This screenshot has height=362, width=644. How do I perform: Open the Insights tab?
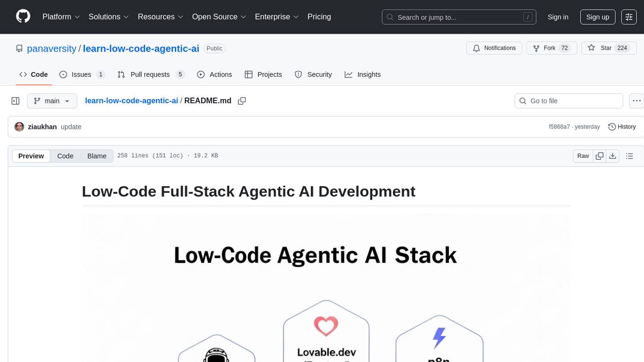coord(363,74)
